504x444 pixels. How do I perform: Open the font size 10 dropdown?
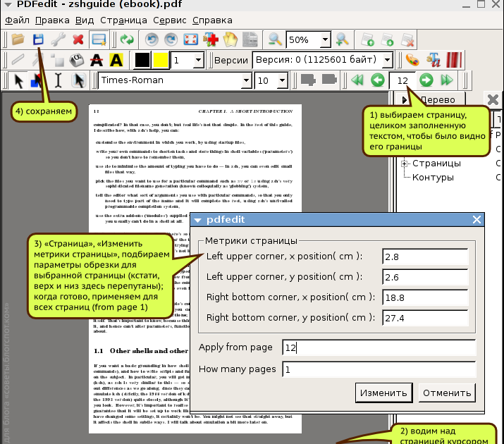coord(282,80)
